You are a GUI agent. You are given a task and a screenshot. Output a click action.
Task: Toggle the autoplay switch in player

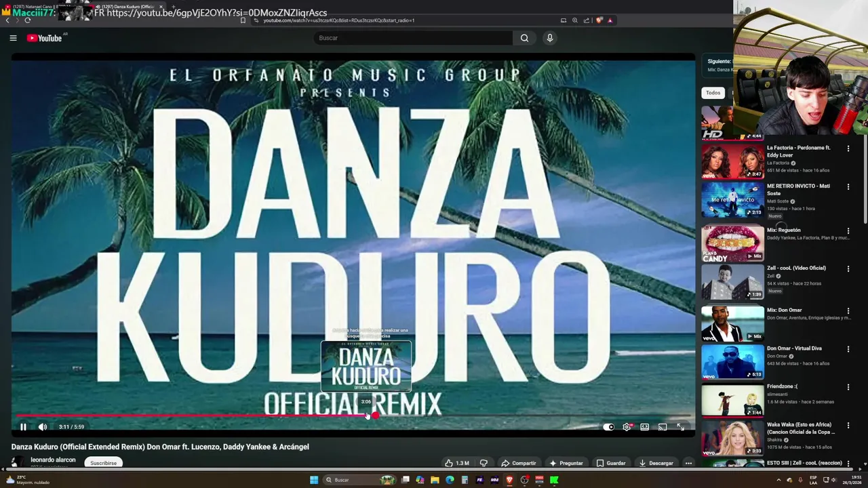click(608, 427)
